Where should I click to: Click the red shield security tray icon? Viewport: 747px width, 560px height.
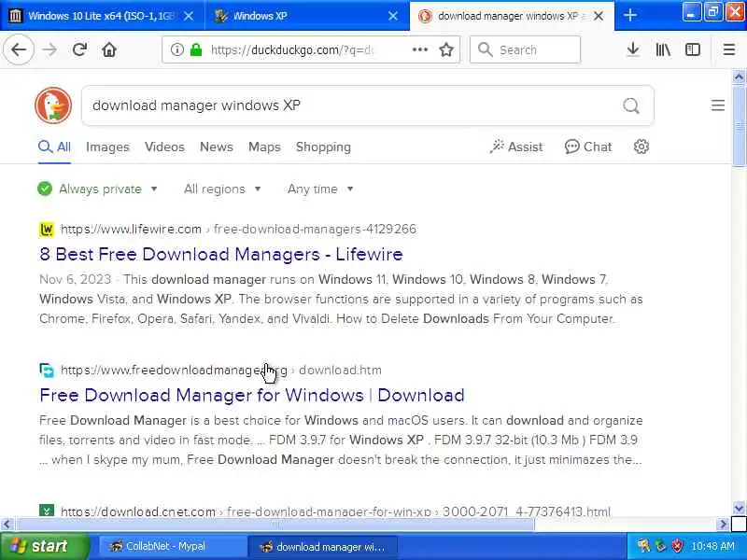(677, 546)
